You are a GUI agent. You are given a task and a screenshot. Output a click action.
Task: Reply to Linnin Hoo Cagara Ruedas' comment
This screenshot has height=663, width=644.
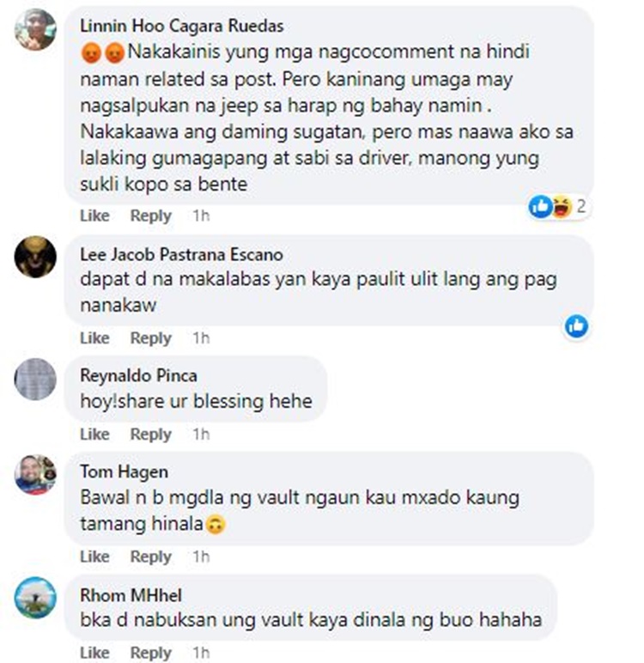point(151,216)
